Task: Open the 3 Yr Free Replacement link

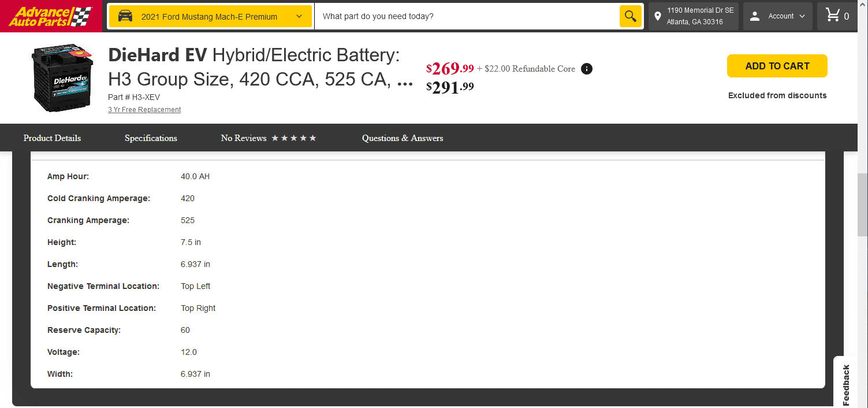Action: pos(144,110)
